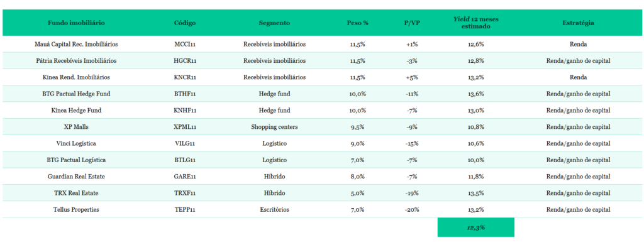
Task: Select the KNHF11 code cell
Action: 186,111
